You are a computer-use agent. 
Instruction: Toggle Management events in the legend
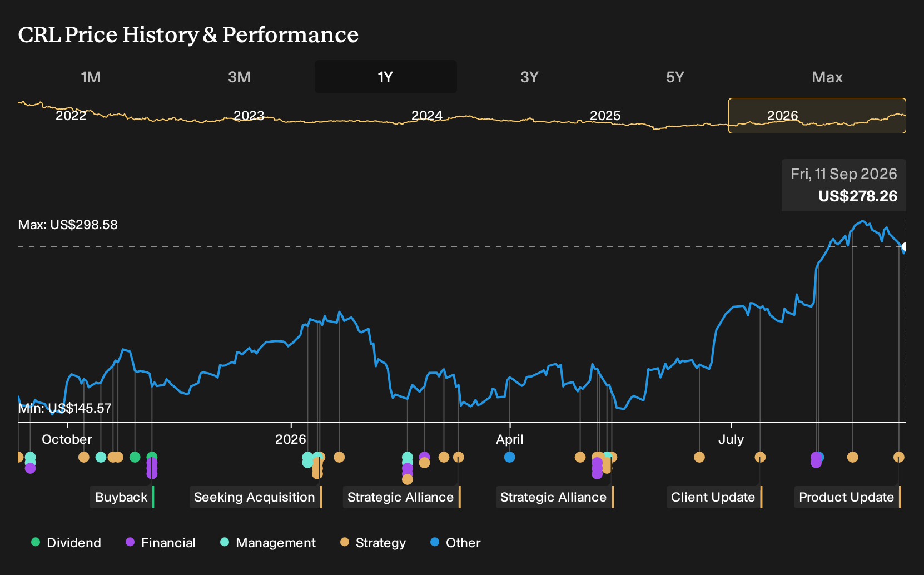pos(268,542)
